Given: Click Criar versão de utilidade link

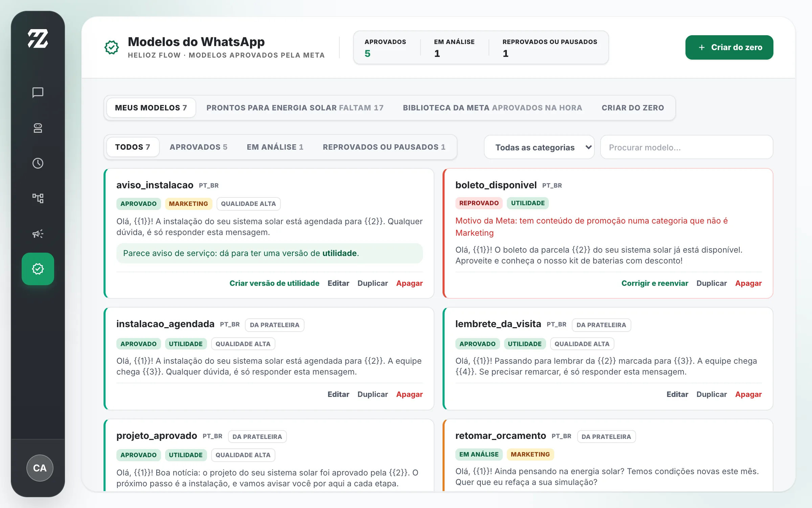Looking at the screenshot, I should click(x=274, y=283).
